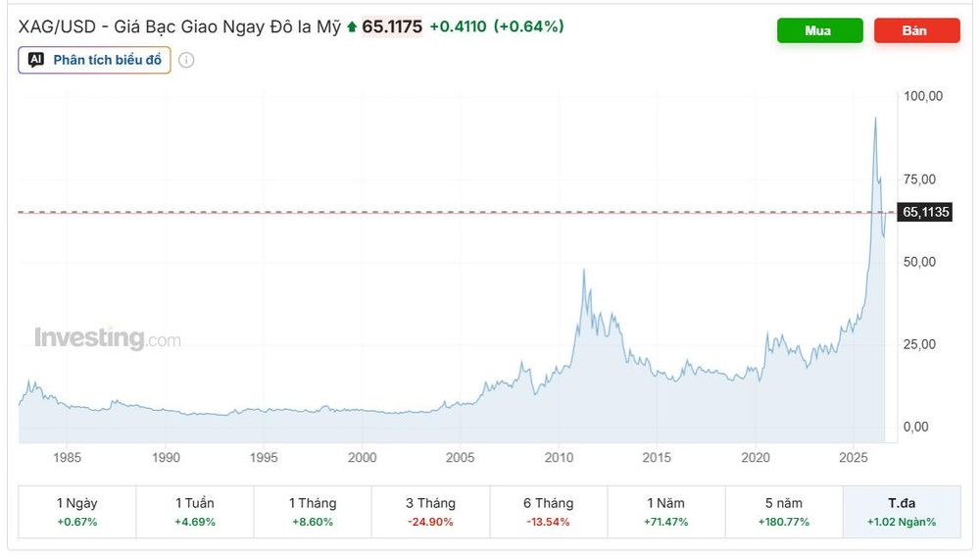Viewport: 980px width, 560px height.
Task: Click the info circle icon beside chart analysis
Action: [x=186, y=60]
